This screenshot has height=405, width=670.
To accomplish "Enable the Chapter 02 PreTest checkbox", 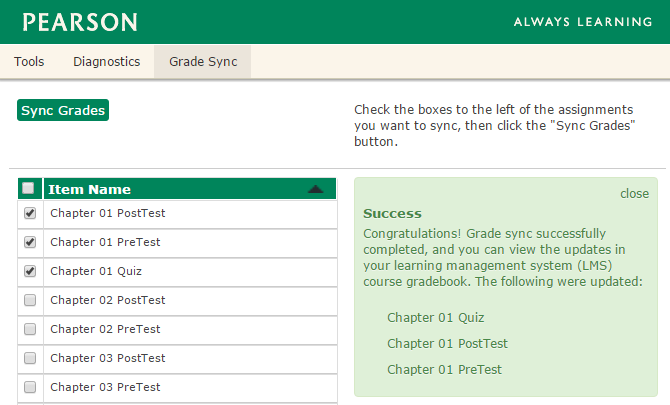I will [x=30, y=329].
